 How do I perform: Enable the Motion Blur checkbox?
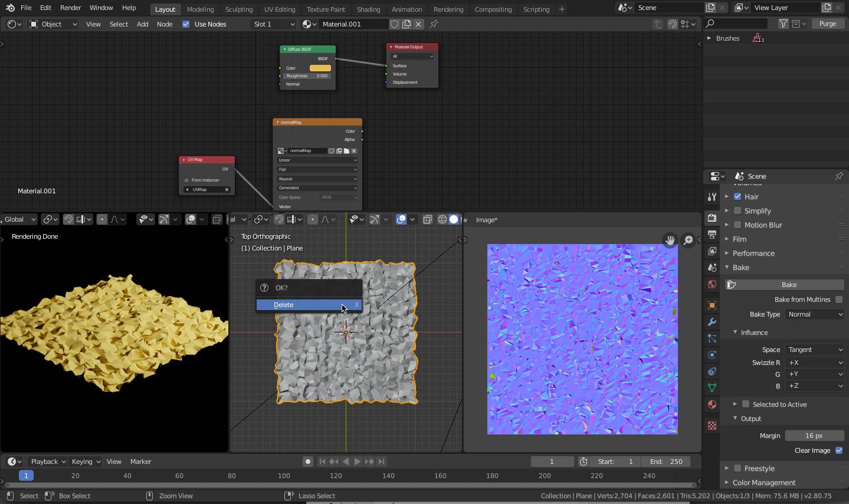737,225
